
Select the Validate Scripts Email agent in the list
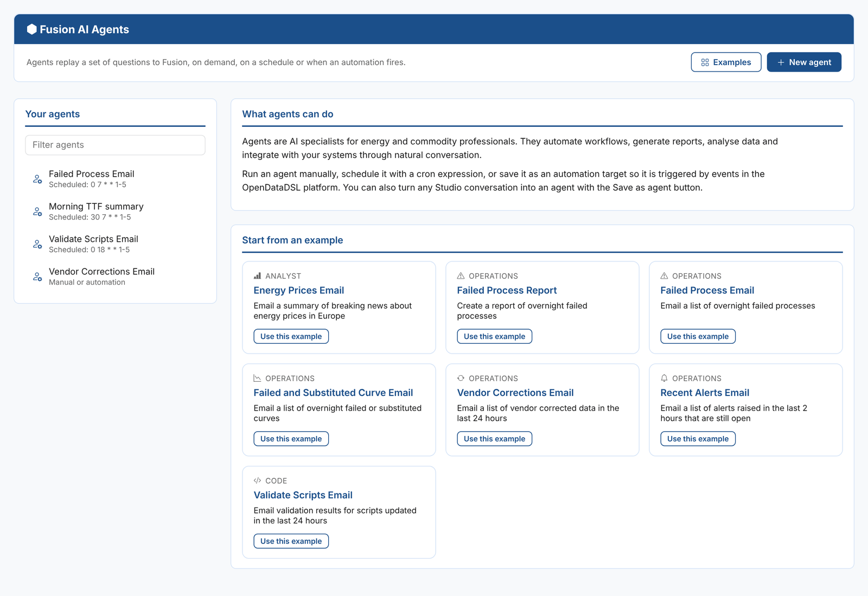click(115, 244)
